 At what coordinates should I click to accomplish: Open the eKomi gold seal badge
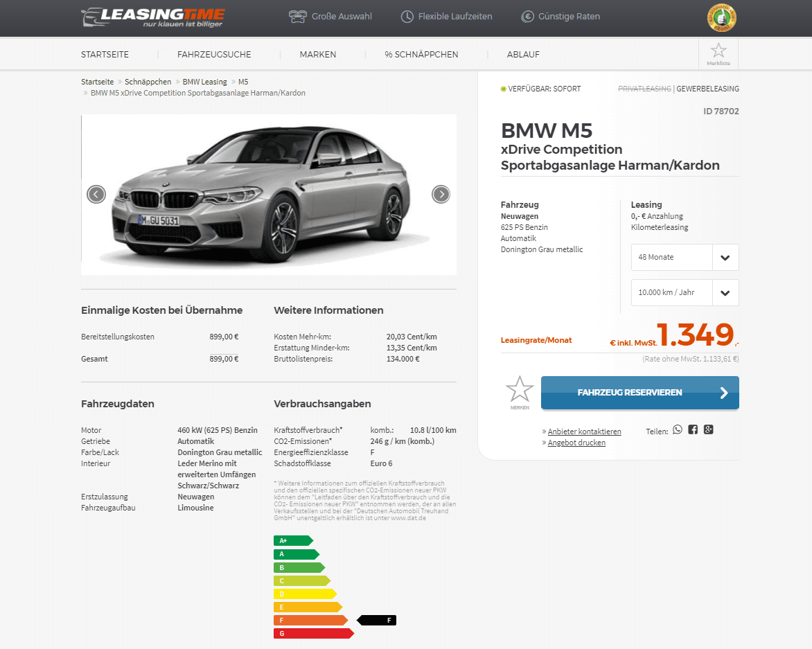coord(721,18)
